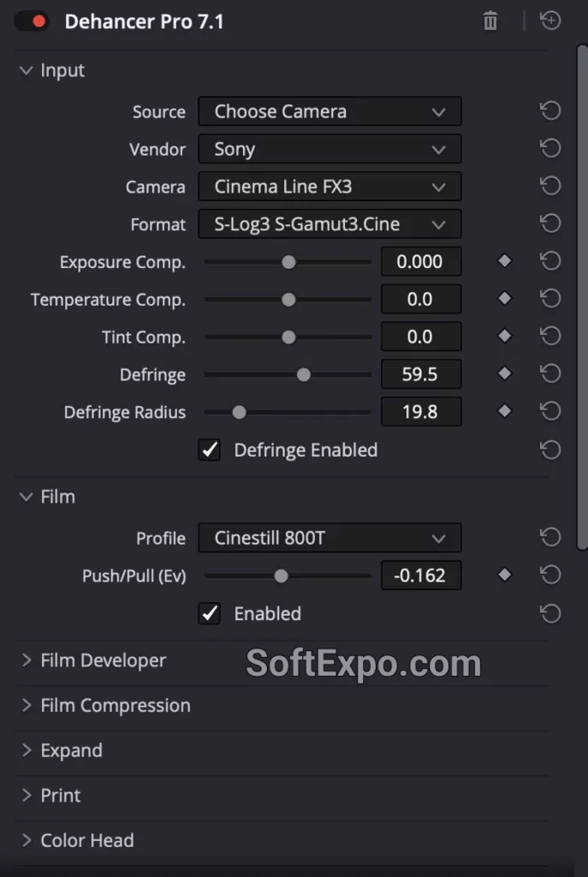Click the trash icon to delete the effect
The image size is (588, 877).
pyautogui.click(x=490, y=21)
